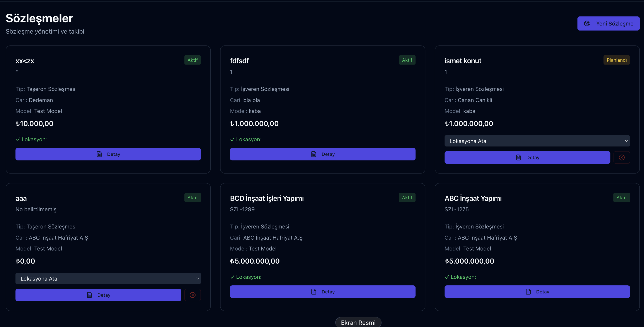The height and width of the screenshot is (327, 644).
Task: Delete aaa contract via red X icon
Action: tap(193, 295)
